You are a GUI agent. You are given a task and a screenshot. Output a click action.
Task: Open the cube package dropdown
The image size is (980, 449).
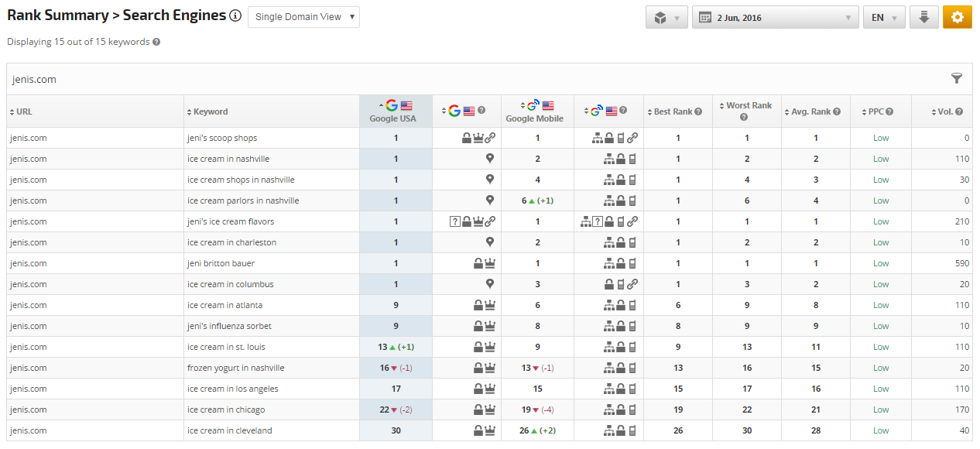666,17
